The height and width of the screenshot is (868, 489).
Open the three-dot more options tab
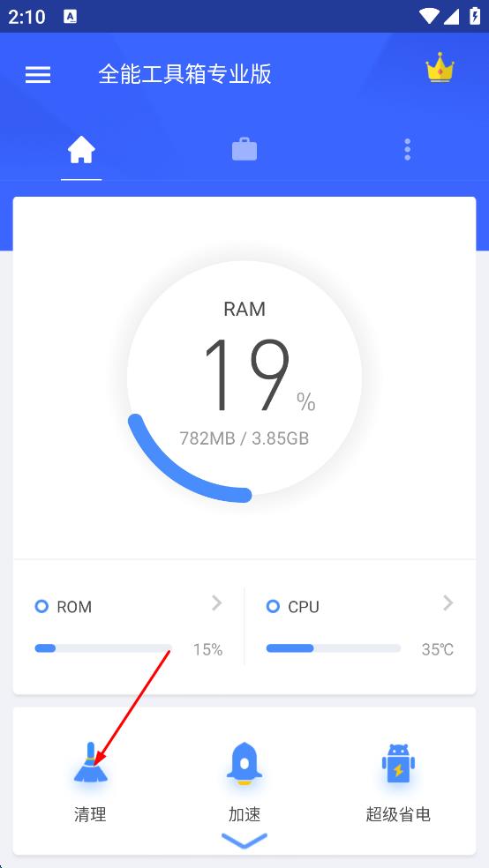point(407,149)
